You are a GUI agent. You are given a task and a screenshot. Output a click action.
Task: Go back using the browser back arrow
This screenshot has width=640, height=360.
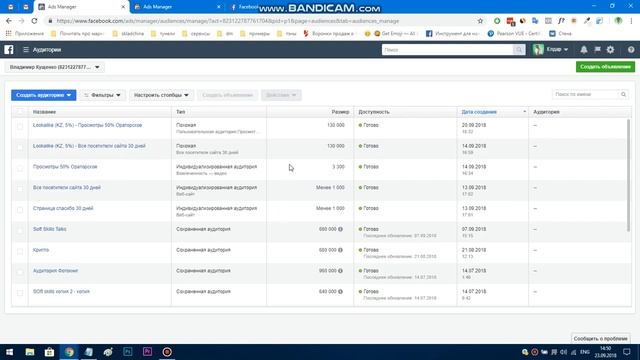(x=9, y=21)
